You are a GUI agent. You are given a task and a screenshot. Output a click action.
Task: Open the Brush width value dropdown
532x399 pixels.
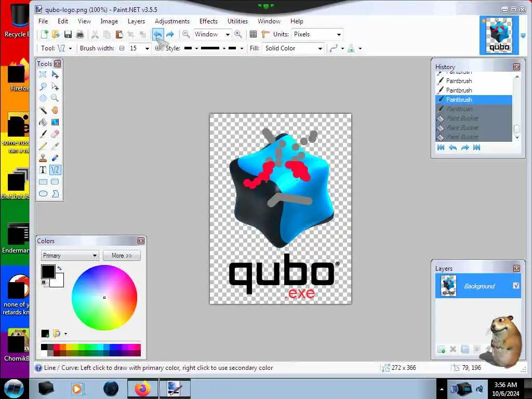click(147, 48)
